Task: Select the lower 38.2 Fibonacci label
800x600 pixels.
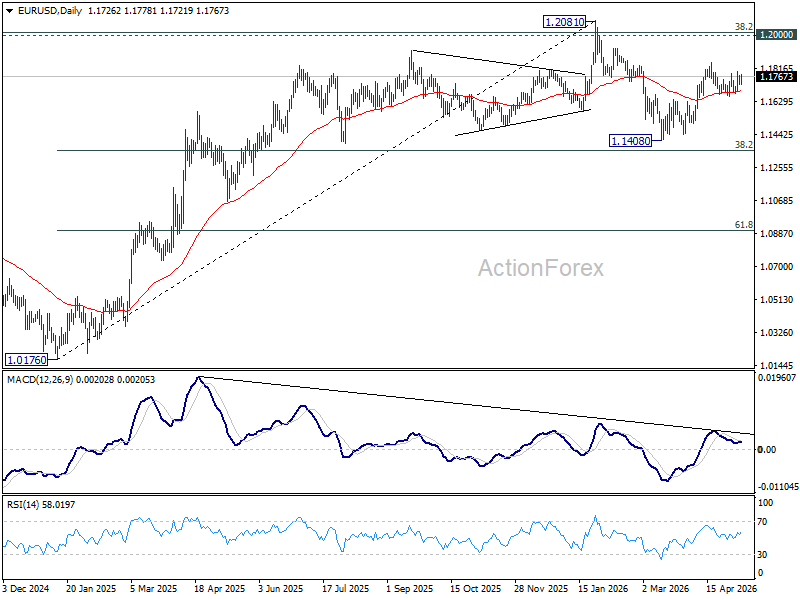Action: tap(743, 144)
